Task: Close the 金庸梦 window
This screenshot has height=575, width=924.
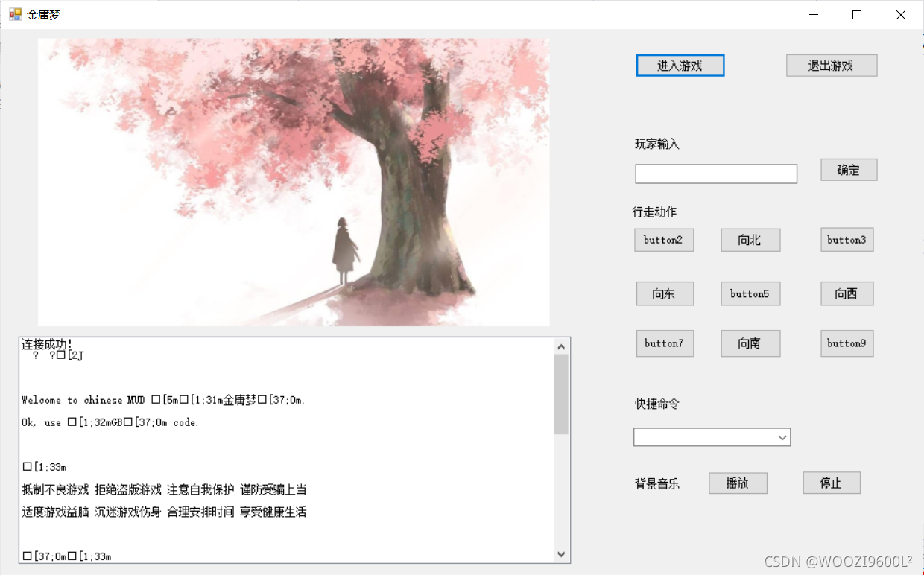Action: (901, 14)
